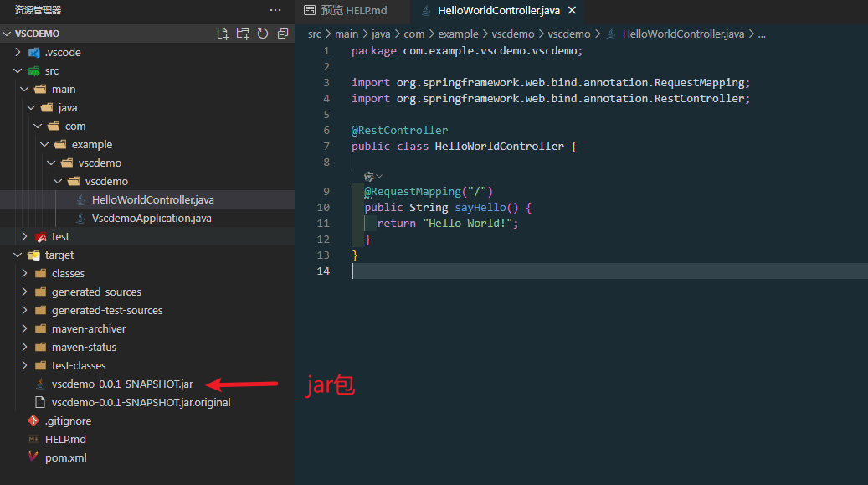This screenshot has width=868, height=485.
Task: Click the 'example' breadcrumb segment
Action: coord(458,34)
